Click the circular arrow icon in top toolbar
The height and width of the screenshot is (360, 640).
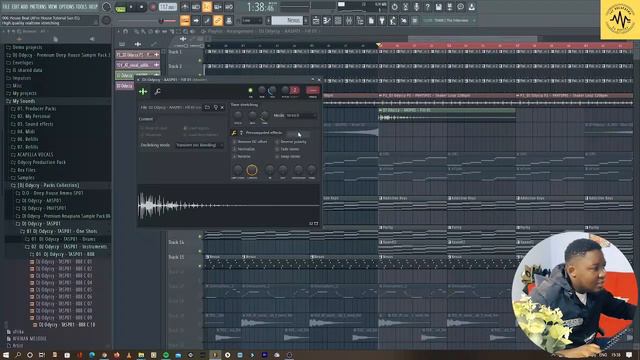[x=394, y=7]
